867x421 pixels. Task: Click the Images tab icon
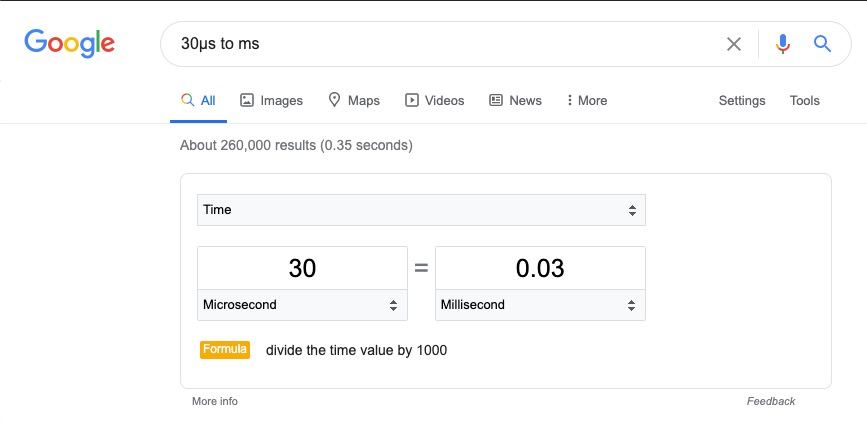coord(247,100)
